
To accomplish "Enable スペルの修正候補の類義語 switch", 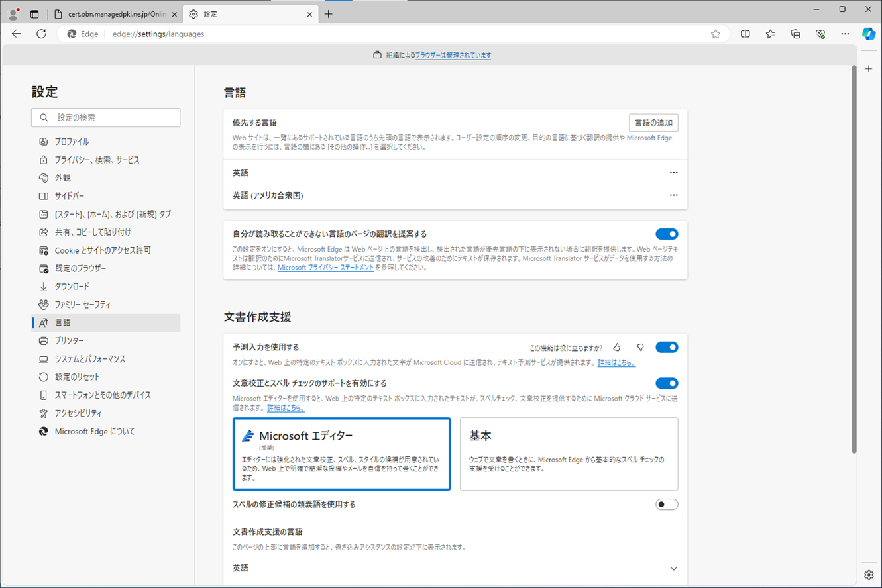I will [667, 505].
